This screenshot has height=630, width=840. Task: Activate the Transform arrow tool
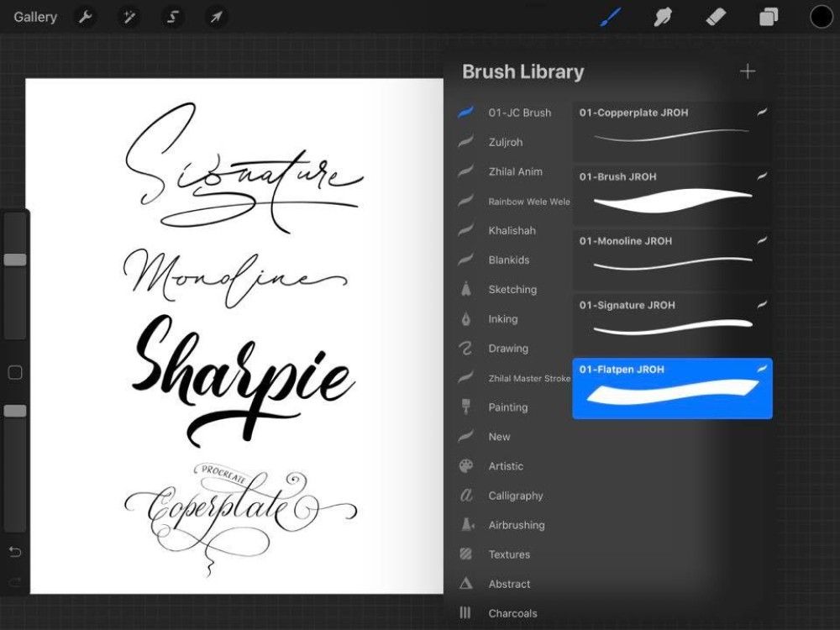[x=217, y=17]
